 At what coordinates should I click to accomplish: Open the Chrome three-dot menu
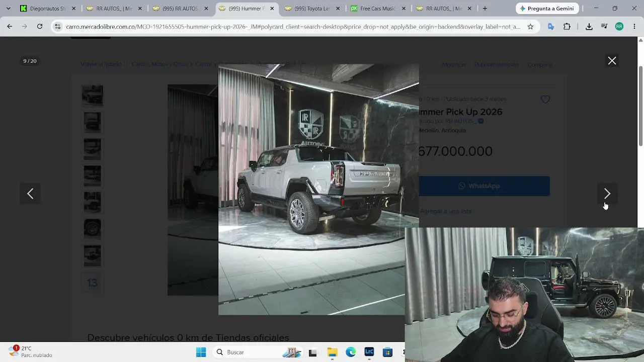pyautogui.click(x=634, y=27)
